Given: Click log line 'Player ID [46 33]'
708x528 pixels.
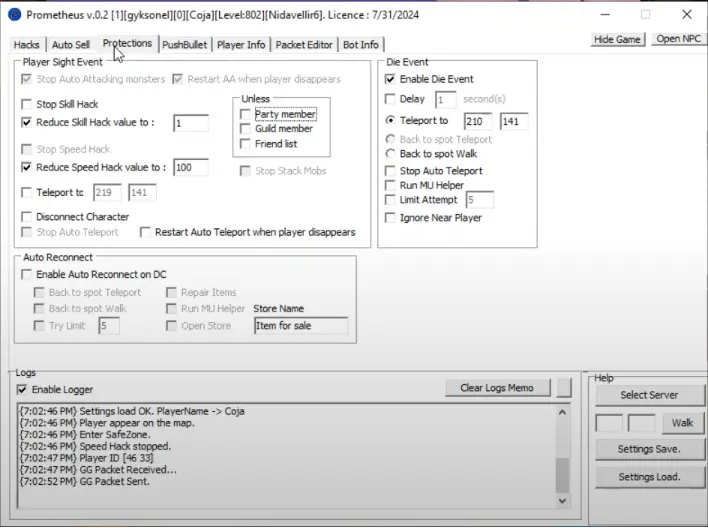Looking at the screenshot, I should 86,458.
